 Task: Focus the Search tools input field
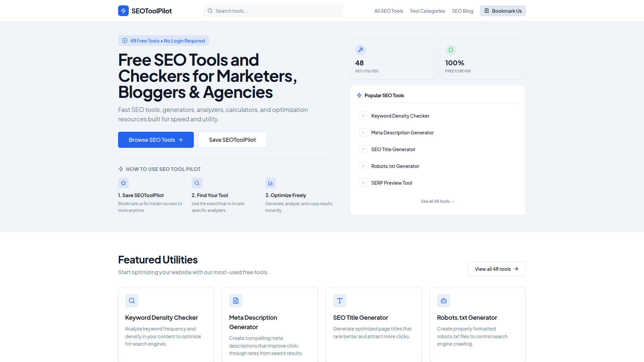[x=273, y=11]
